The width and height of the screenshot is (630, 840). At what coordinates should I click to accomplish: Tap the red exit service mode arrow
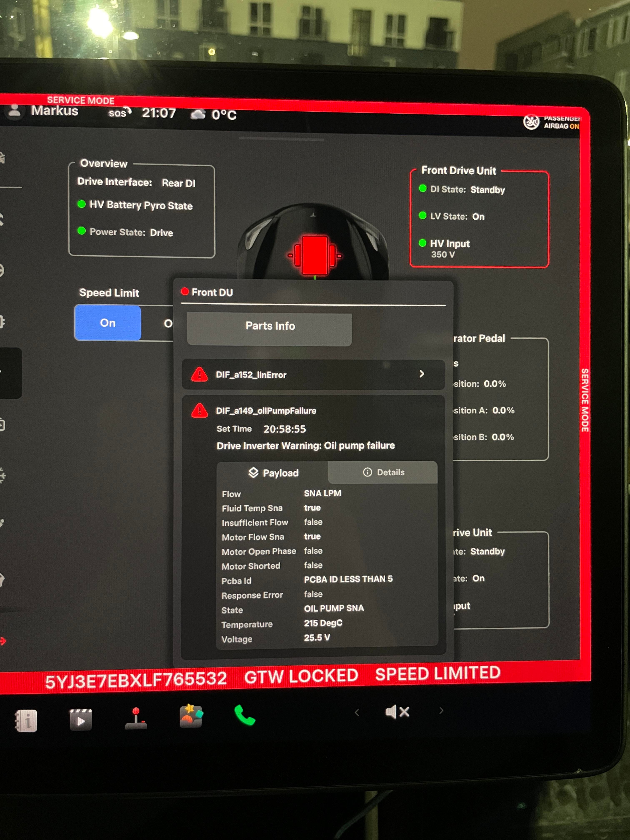pyautogui.click(x=3, y=641)
